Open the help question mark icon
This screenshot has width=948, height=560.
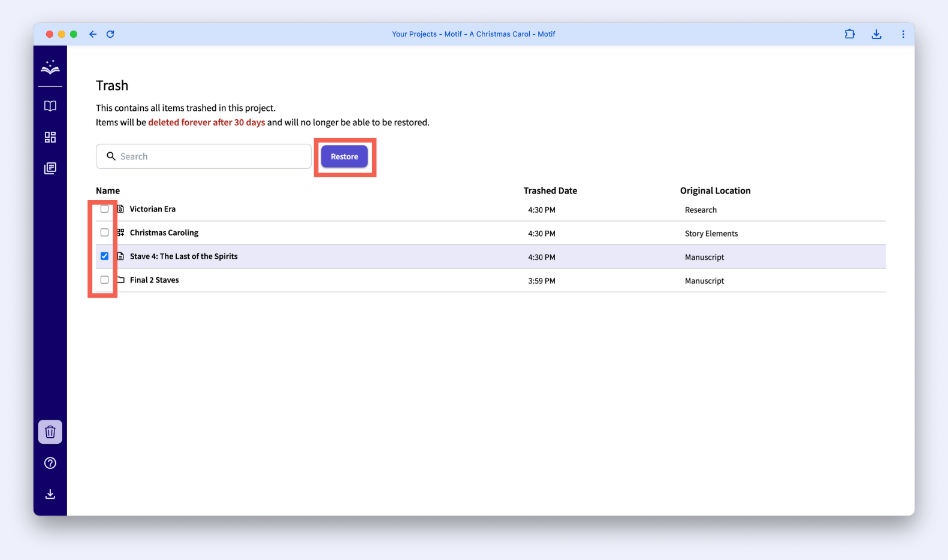point(50,463)
